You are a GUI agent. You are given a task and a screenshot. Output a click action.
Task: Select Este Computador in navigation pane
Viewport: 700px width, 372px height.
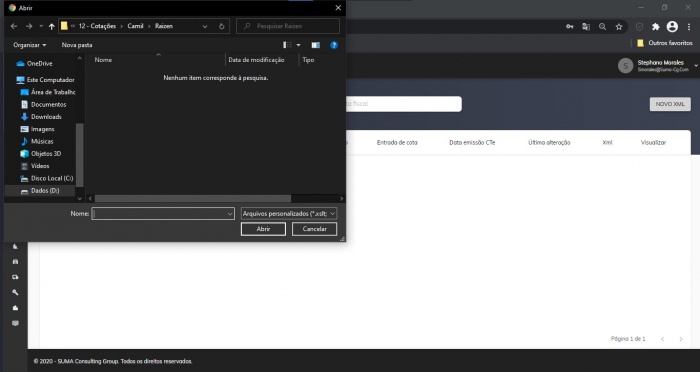(46, 80)
